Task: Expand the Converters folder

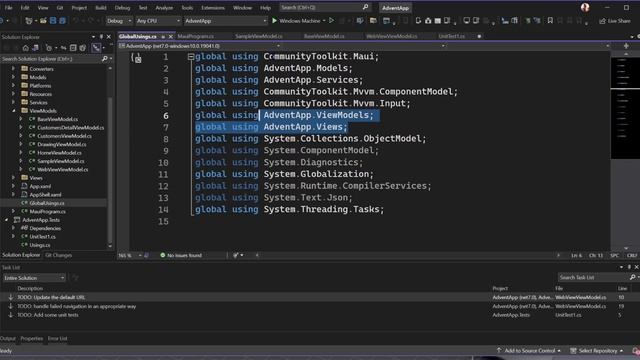Action: click(14, 69)
